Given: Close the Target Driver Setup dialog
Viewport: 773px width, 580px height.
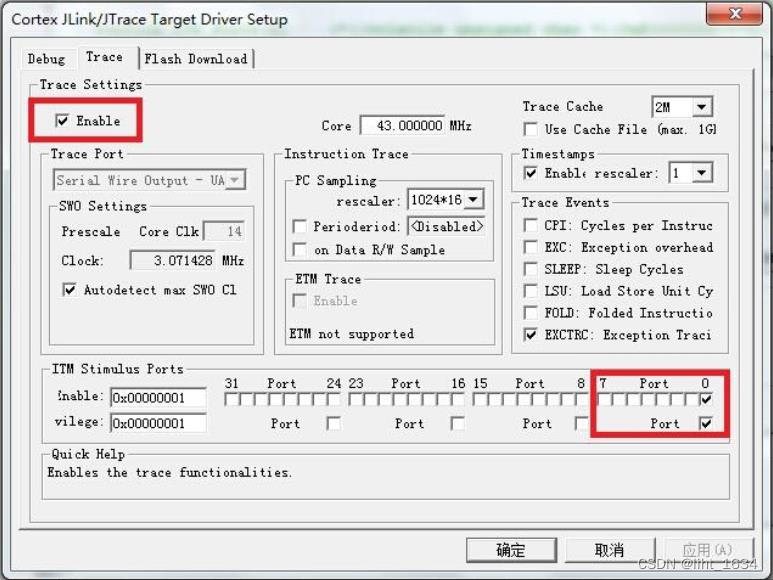Looking at the screenshot, I should tap(735, 13).
